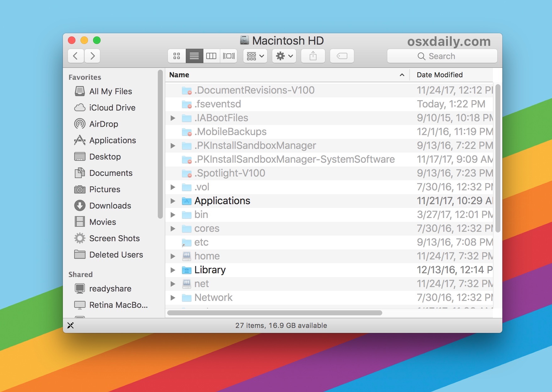Viewport: 552px width, 392px height.
Task: Open the Arrange items dropdown
Action: [255, 56]
